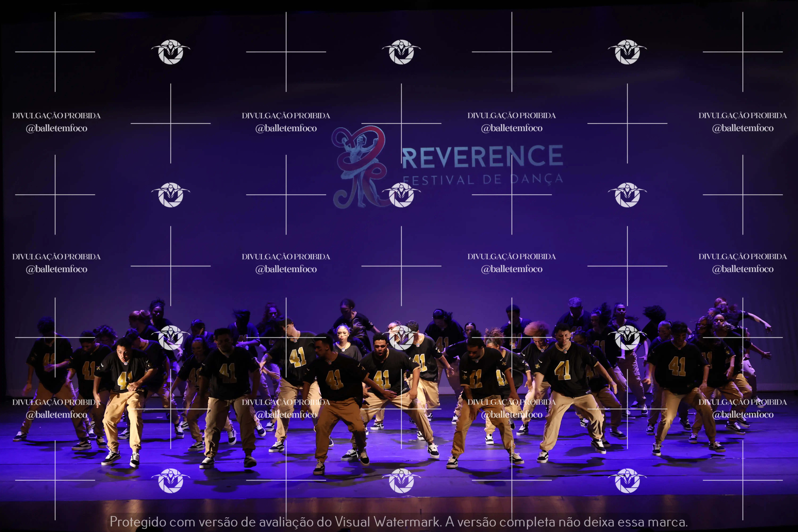Click the top-right DIVULGAÇÃO PROIBIDA text
Screen dimensions: 798x532
[742, 116]
